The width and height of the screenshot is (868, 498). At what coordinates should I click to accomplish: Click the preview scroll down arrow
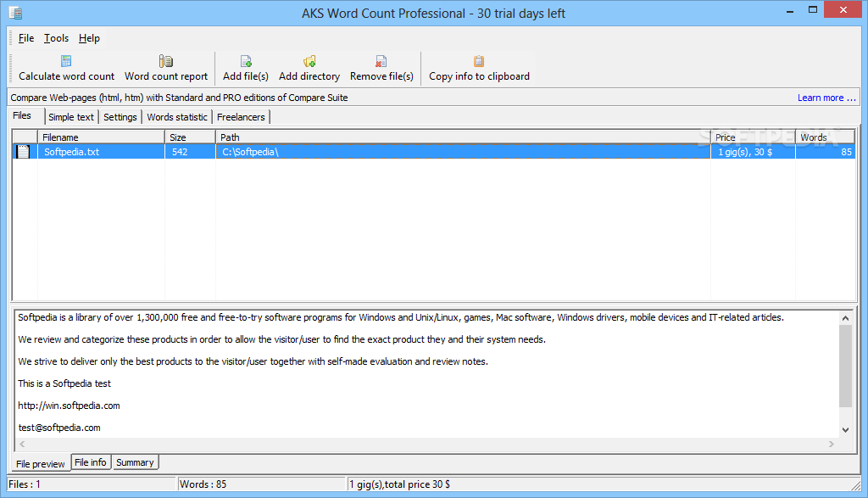845,430
